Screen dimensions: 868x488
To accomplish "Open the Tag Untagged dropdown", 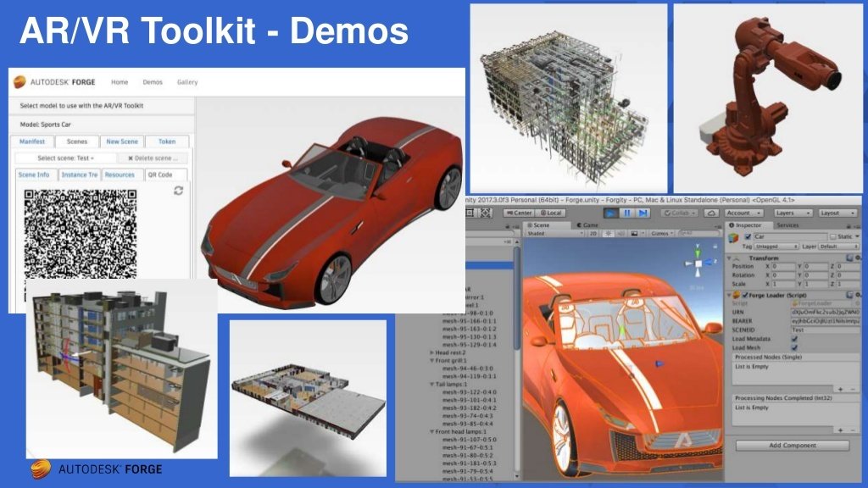I will coord(776,247).
